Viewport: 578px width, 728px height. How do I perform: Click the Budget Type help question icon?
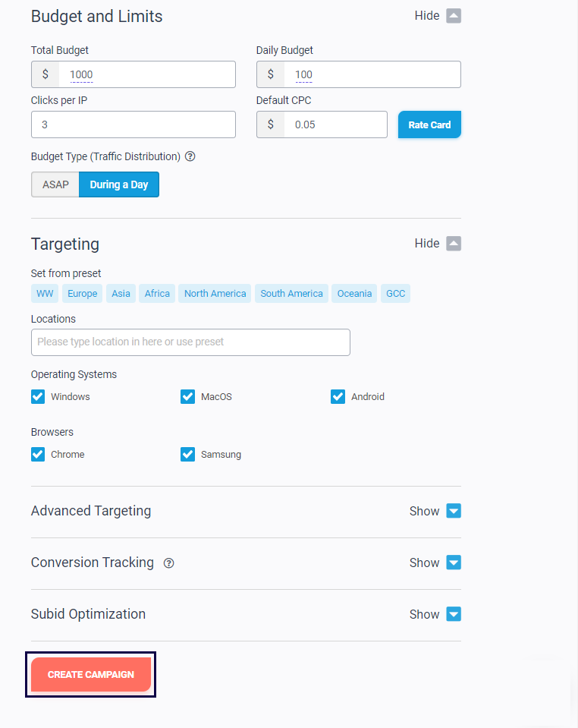click(190, 156)
